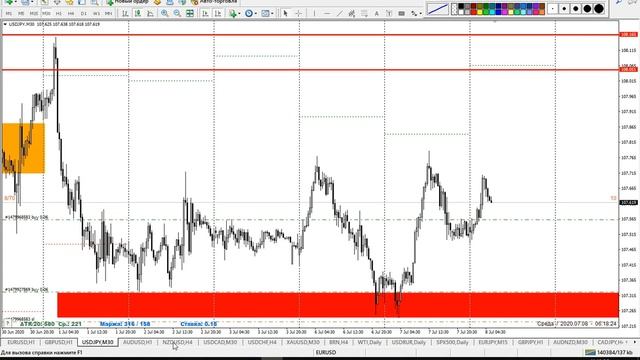This screenshot has height=360, width=640.
Task: Pick the bright red color swatch
Action: coord(473,12)
